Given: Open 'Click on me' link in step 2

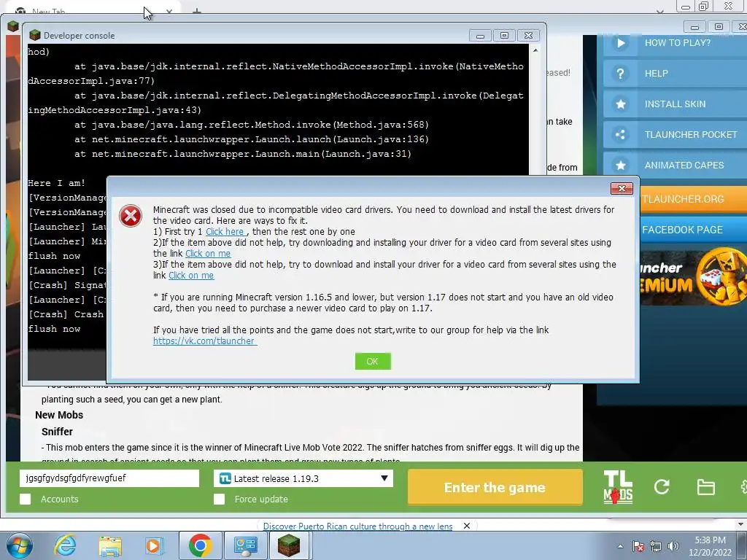Looking at the screenshot, I should coord(208,254).
